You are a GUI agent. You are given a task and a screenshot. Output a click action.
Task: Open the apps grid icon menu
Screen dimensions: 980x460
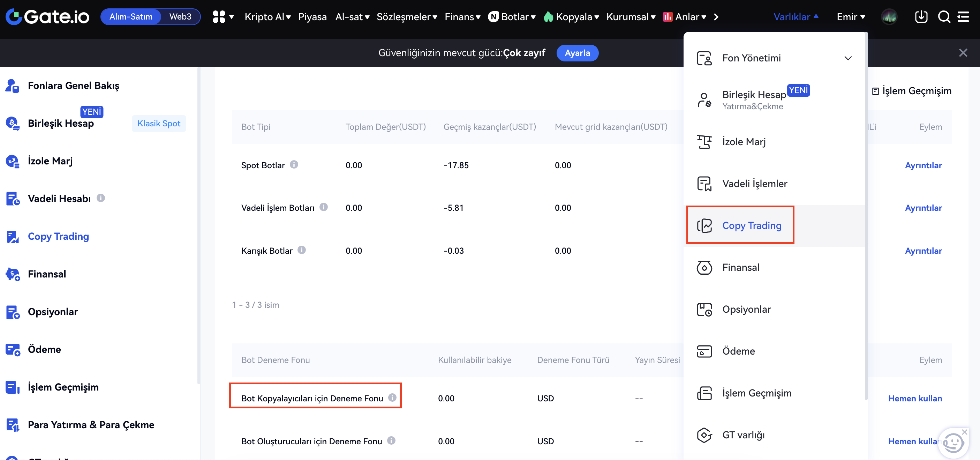pyautogui.click(x=219, y=17)
